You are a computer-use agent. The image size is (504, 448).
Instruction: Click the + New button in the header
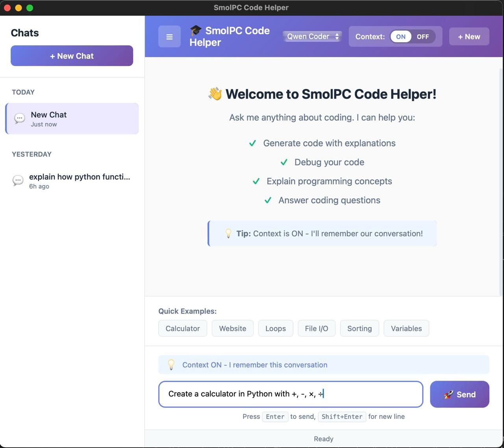pyautogui.click(x=469, y=37)
